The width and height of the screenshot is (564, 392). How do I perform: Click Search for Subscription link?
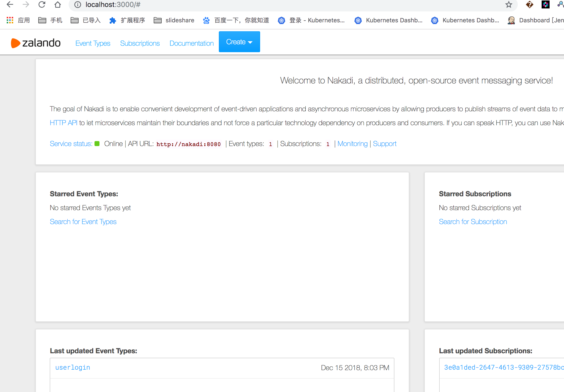click(473, 222)
